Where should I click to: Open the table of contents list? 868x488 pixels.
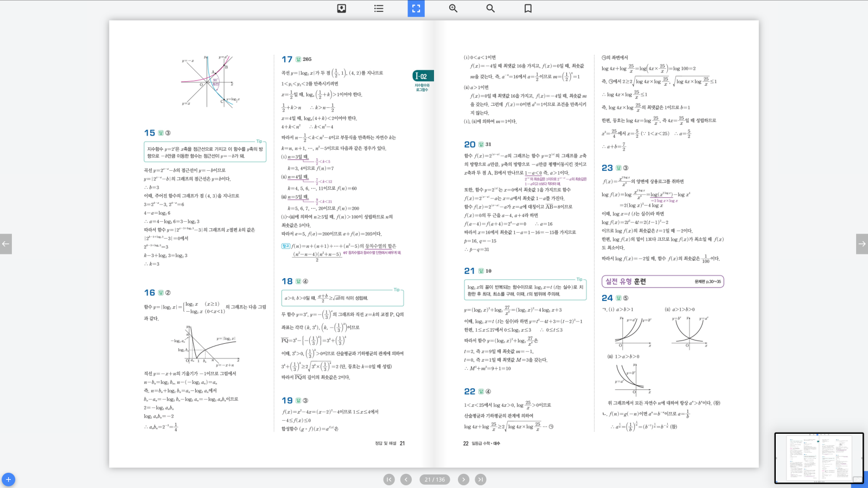click(x=379, y=9)
